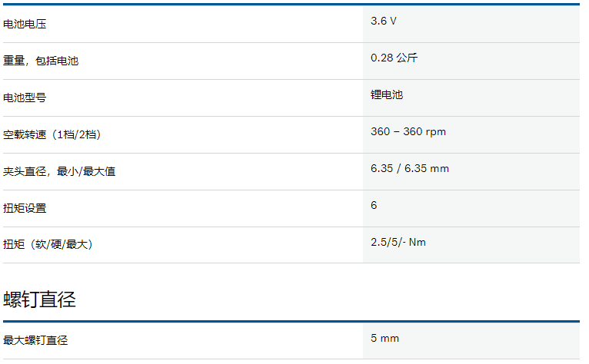589x364 pixels.
Task: Select the 360 – 360 rpm value
Action: click(408, 132)
